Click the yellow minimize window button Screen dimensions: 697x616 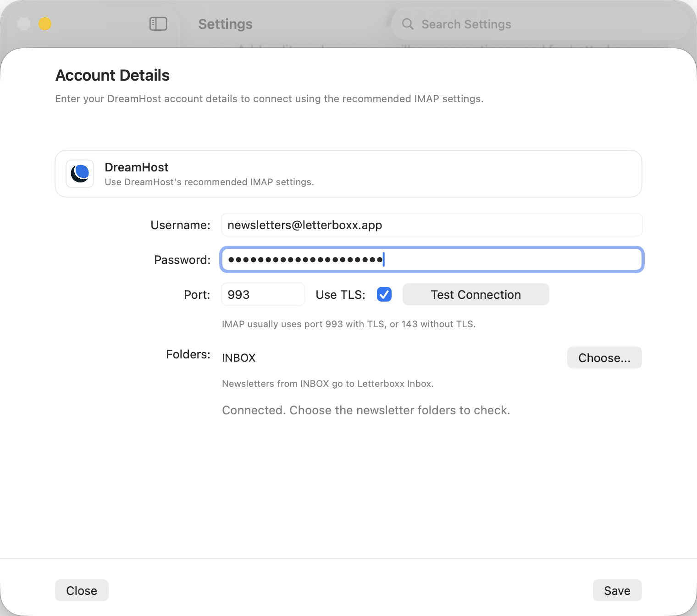(x=45, y=23)
